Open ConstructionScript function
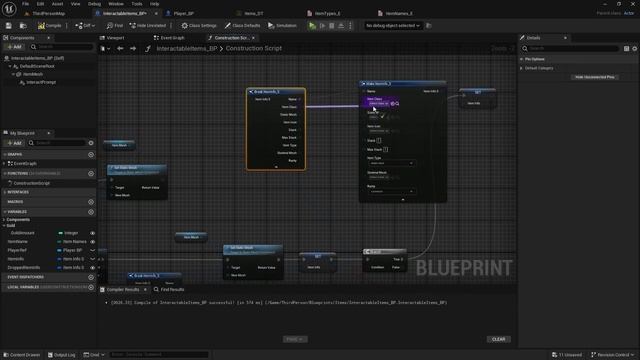Screen dimensions: 640x360 (31, 183)
